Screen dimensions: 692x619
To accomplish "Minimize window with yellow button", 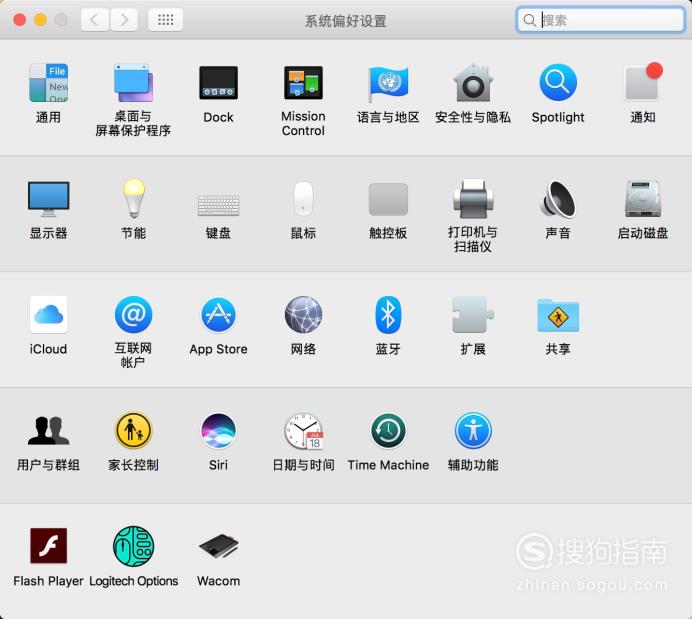I will (x=40, y=20).
